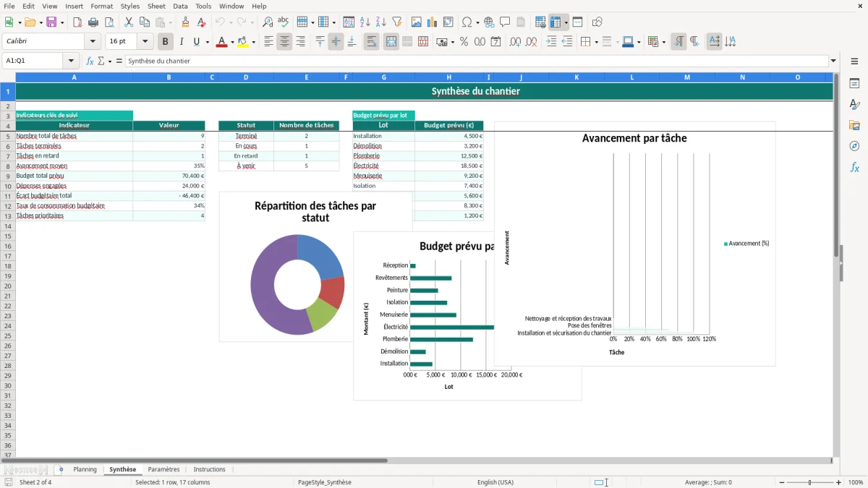Image resolution: width=868 pixels, height=488 pixels.
Task: Click the AutoFilter funnel icon
Action: click(396, 22)
